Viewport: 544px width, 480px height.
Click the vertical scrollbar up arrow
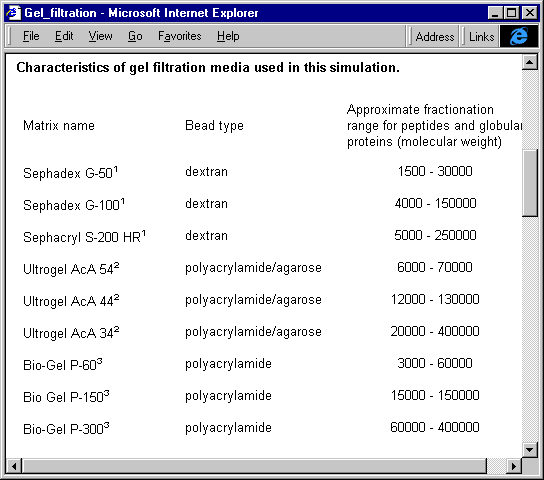pyautogui.click(x=529, y=62)
